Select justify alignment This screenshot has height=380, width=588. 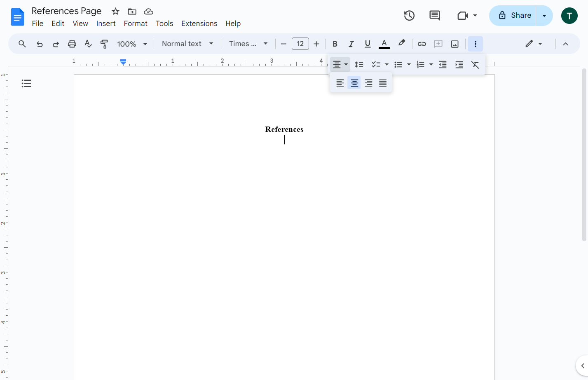pyautogui.click(x=383, y=83)
